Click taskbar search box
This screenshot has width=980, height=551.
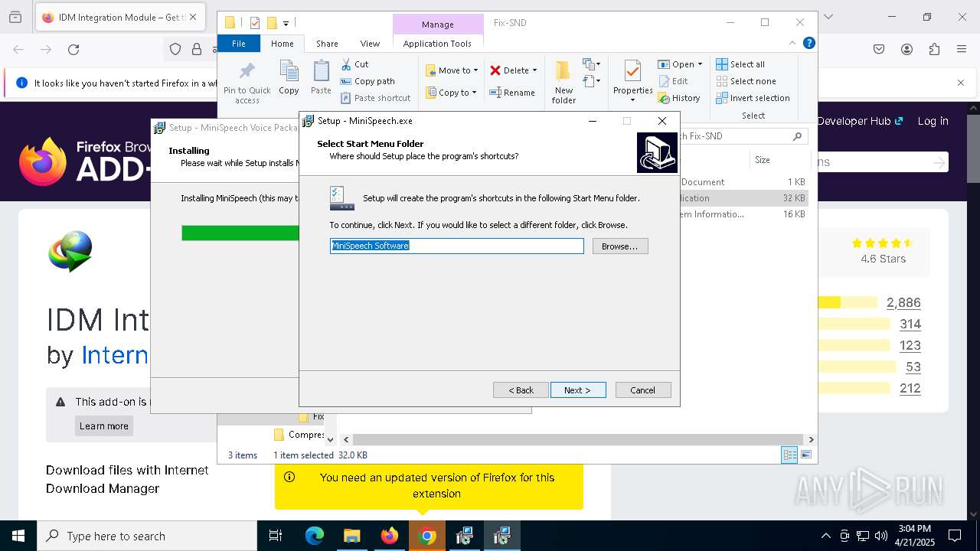[x=147, y=536]
